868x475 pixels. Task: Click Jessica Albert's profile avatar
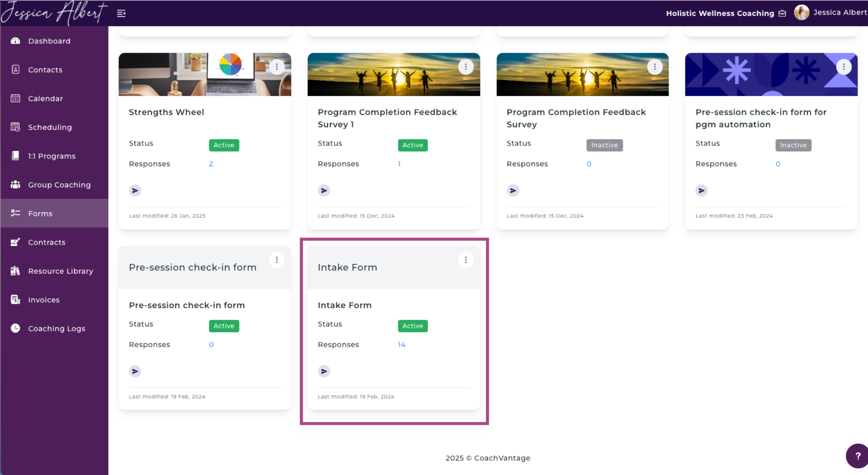click(801, 13)
